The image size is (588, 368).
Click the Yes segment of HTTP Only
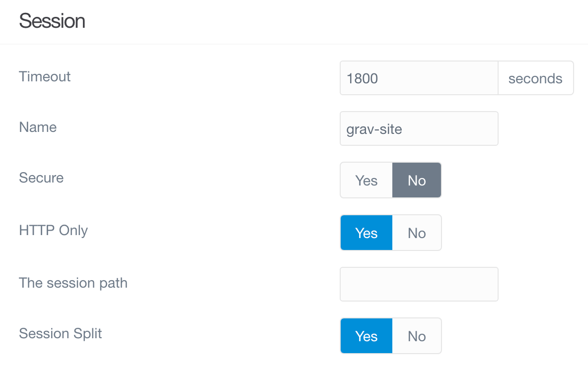366,233
